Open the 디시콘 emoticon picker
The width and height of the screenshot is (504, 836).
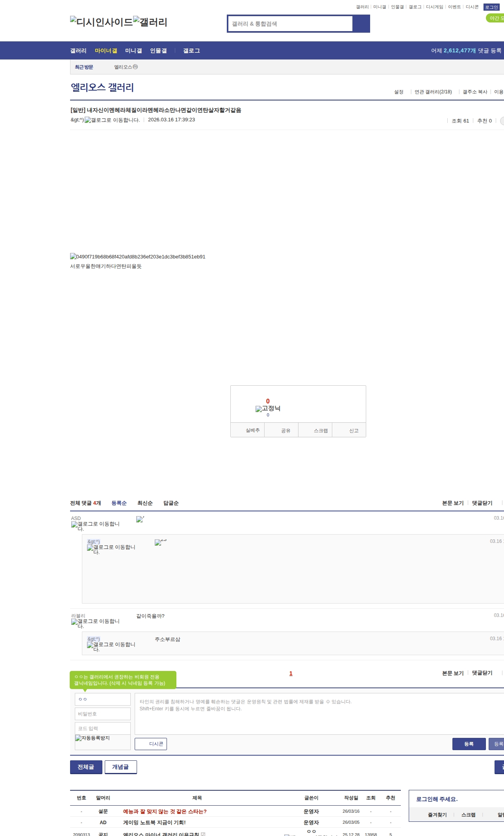(151, 744)
